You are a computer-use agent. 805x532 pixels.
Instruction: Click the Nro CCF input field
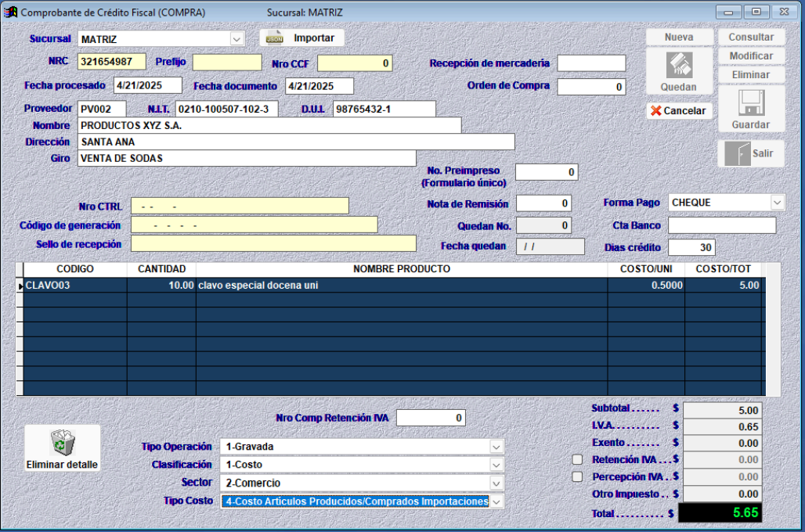pos(354,63)
